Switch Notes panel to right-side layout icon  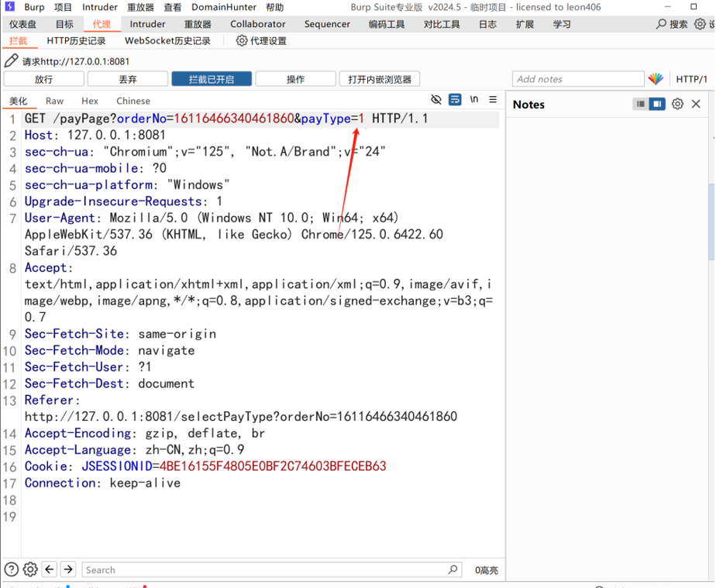point(657,104)
